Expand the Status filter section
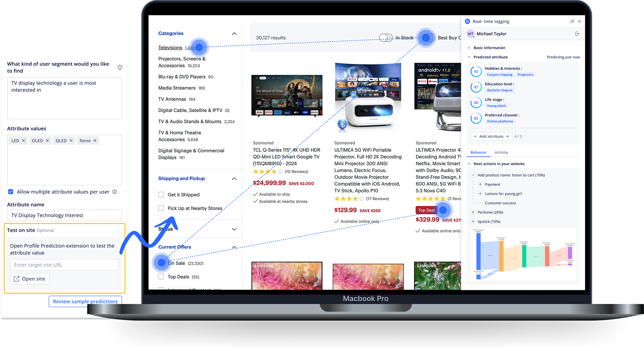The width and height of the screenshot is (644, 351). pyautogui.click(x=234, y=229)
